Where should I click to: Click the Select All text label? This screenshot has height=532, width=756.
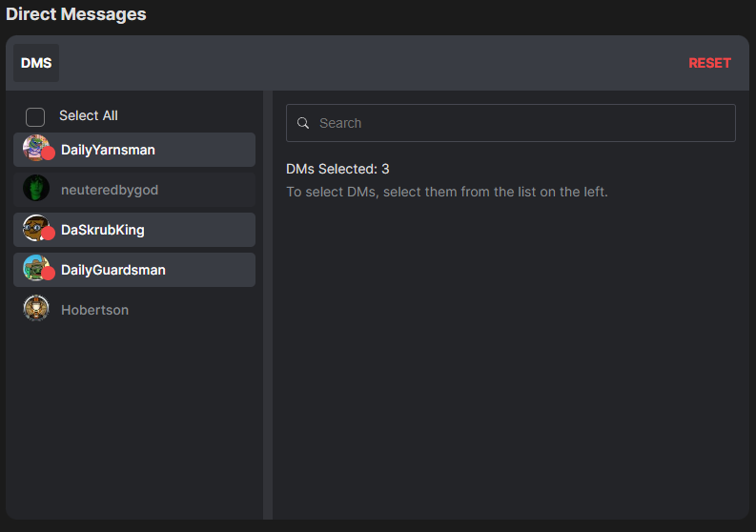click(89, 115)
